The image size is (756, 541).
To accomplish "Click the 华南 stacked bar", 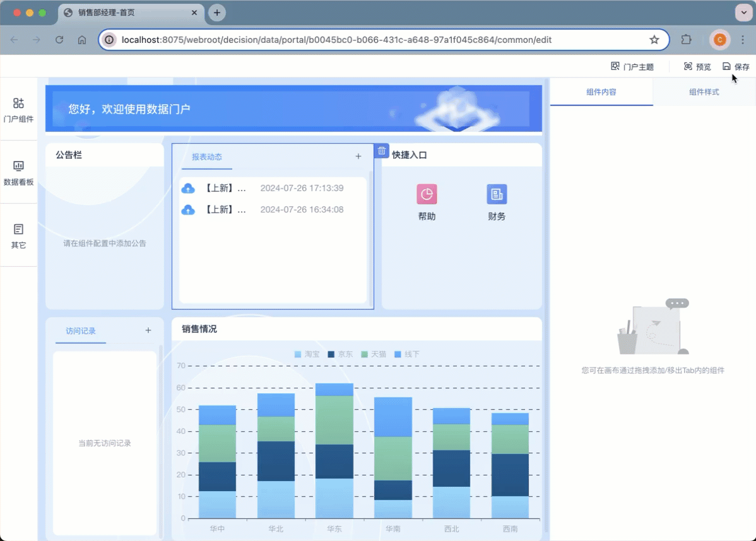I will (x=393, y=458).
